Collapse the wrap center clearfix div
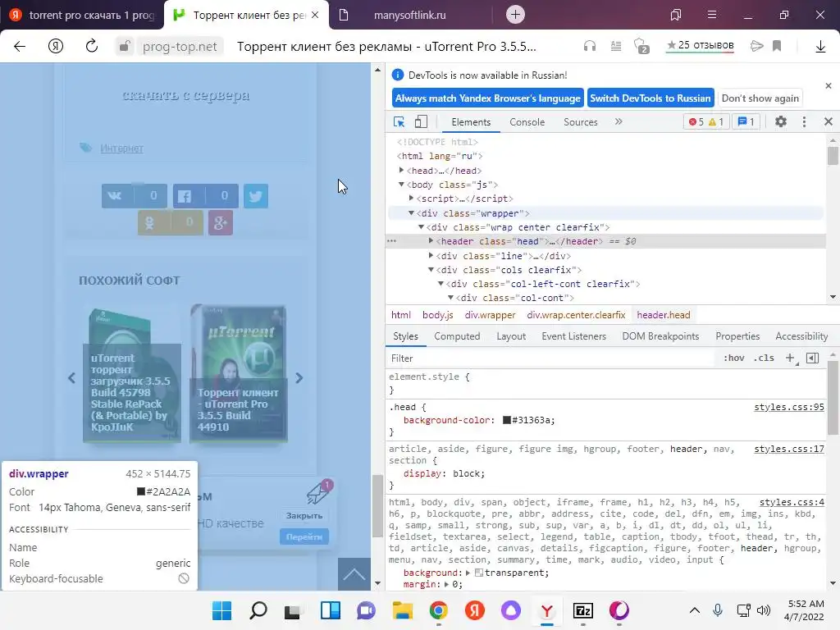Screen dimensions: 840x630 coord(421,227)
